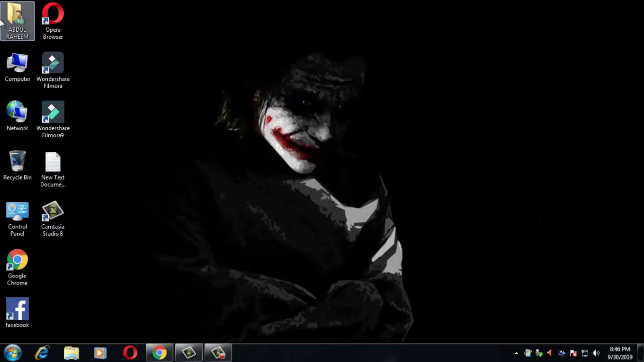Image resolution: width=644 pixels, height=362 pixels.
Task: Open the Windows Start menu orb
Action: point(13,353)
